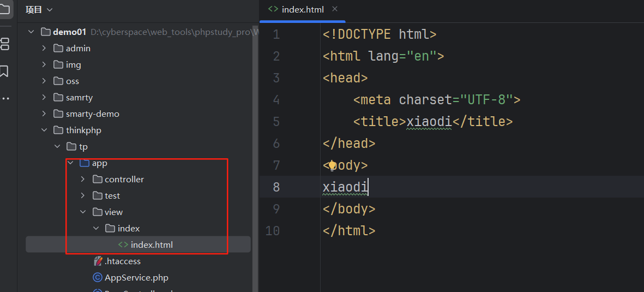Select the img folder icon
The width and height of the screenshot is (644, 292).
pos(58,64)
